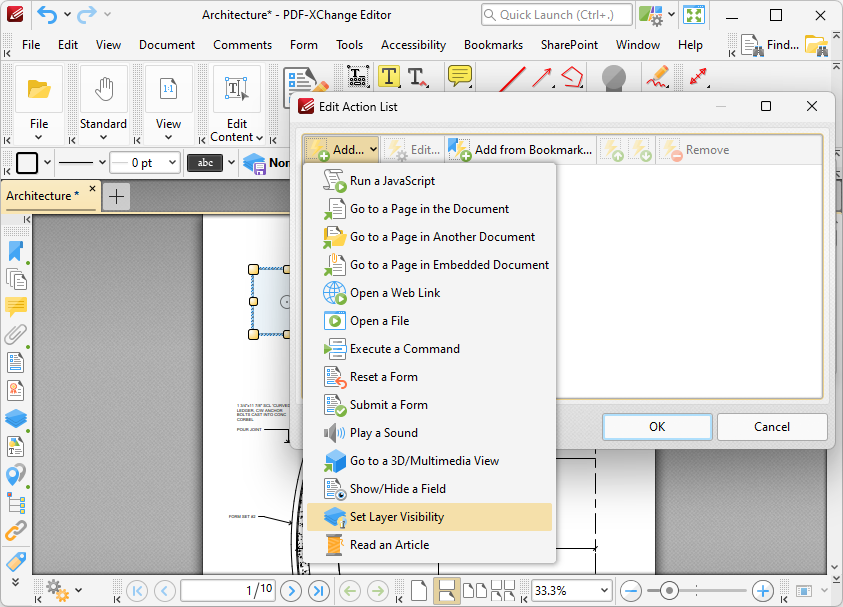
Task: Confirm with the OK button
Action: (657, 426)
